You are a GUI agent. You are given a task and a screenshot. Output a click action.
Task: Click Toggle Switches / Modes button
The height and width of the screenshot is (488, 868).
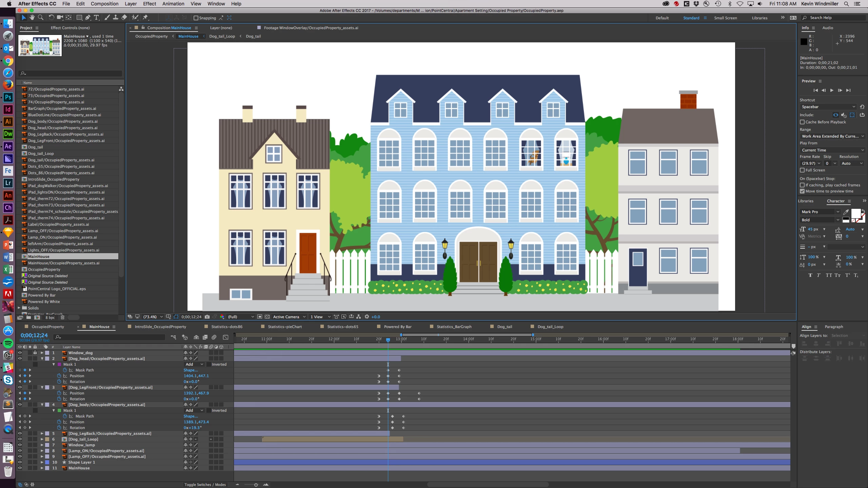pos(205,485)
